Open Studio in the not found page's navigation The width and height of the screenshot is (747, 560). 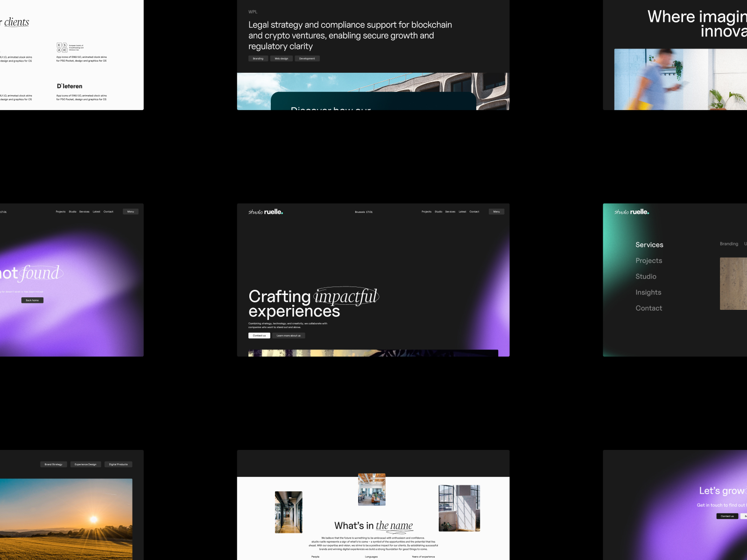coord(72,212)
